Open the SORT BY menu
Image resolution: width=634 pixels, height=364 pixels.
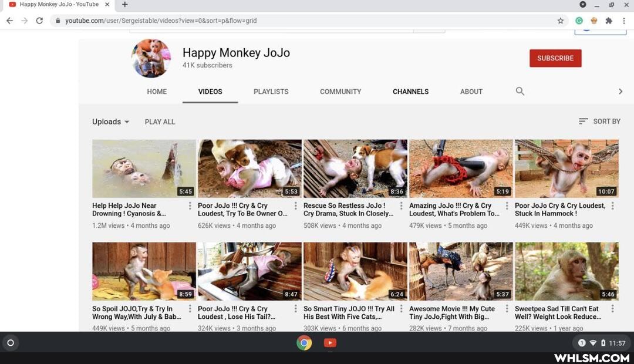599,122
